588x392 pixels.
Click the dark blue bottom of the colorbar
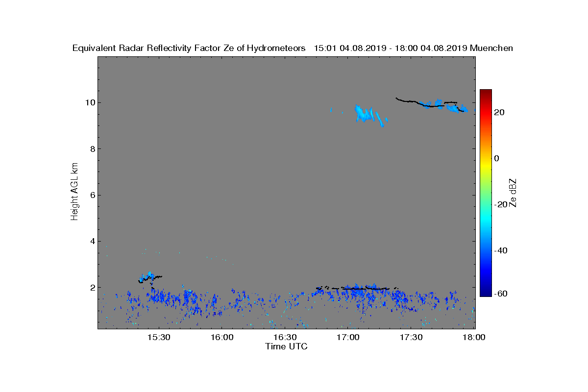point(486,292)
